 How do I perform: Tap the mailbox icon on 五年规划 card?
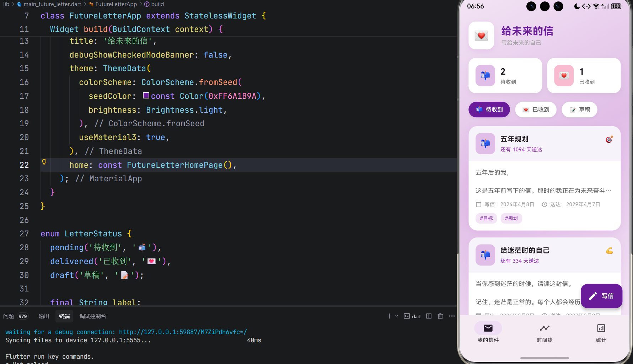[x=485, y=144]
